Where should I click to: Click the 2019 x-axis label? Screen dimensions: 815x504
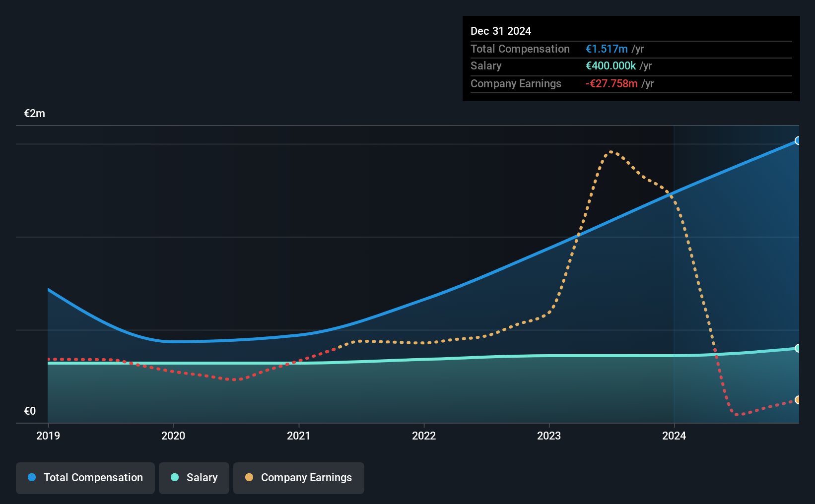48,436
